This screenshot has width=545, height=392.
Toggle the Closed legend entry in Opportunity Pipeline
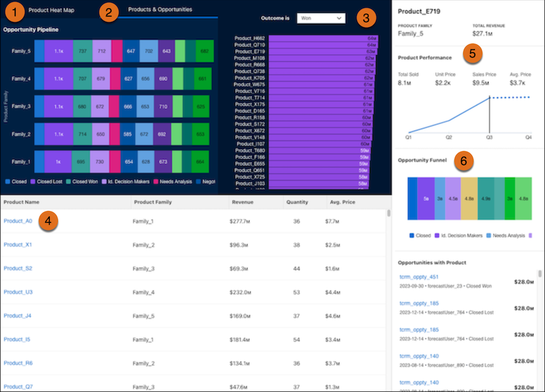[x=16, y=182]
